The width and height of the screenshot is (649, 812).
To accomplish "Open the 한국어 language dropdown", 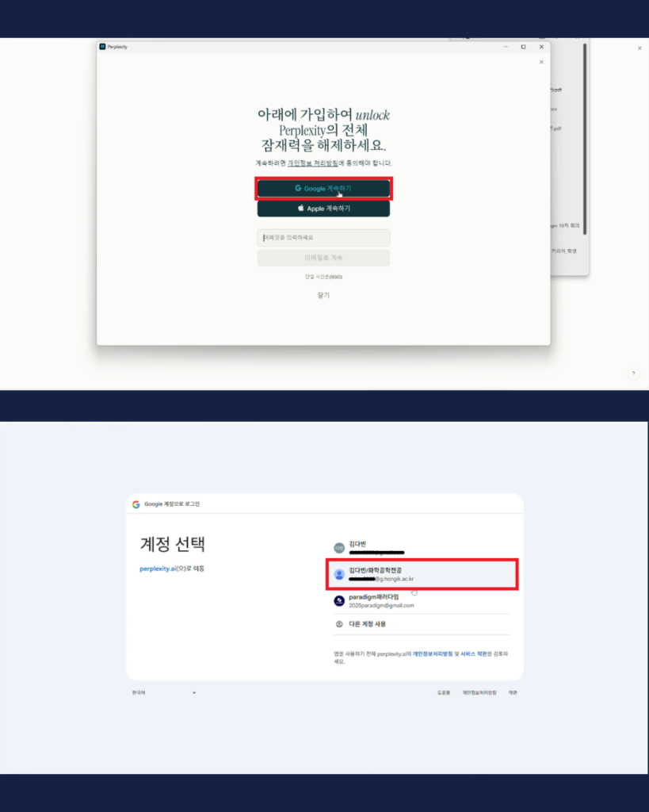I will tap(164, 692).
